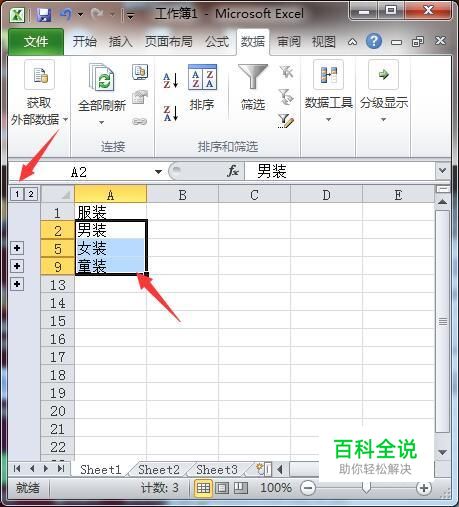Image resolution: width=459 pixels, height=507 pixels.
Task: Open the 排序 sort dialog
Action: (x=202, y=87)
